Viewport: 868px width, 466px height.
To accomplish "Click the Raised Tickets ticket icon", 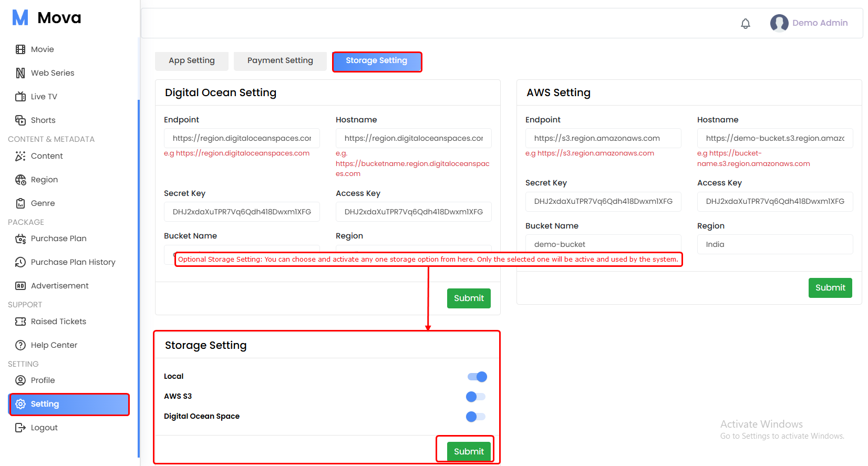I will tap(20, 322).
